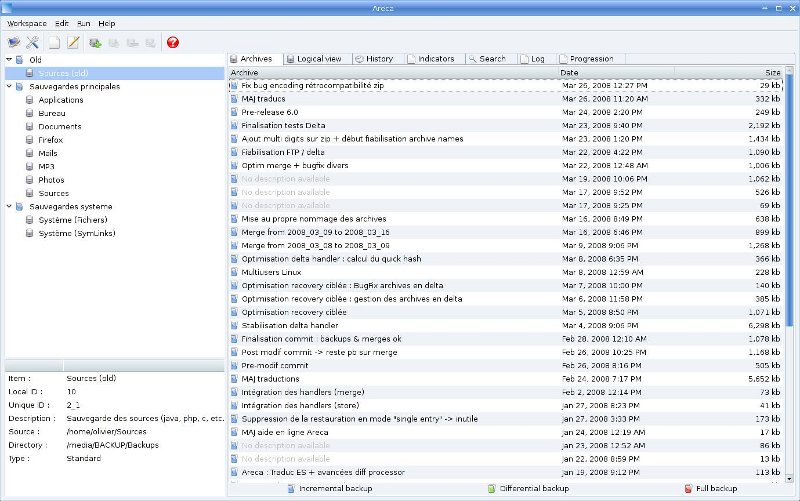Click the scrollbar down arrow of archive list
This screenshot has height=501, width=800.
(x=789, y=479)
